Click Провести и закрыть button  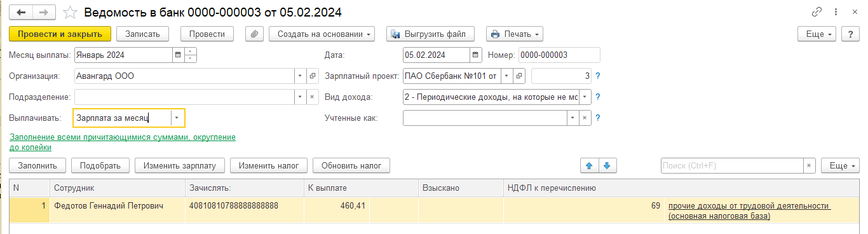[60, 34]
